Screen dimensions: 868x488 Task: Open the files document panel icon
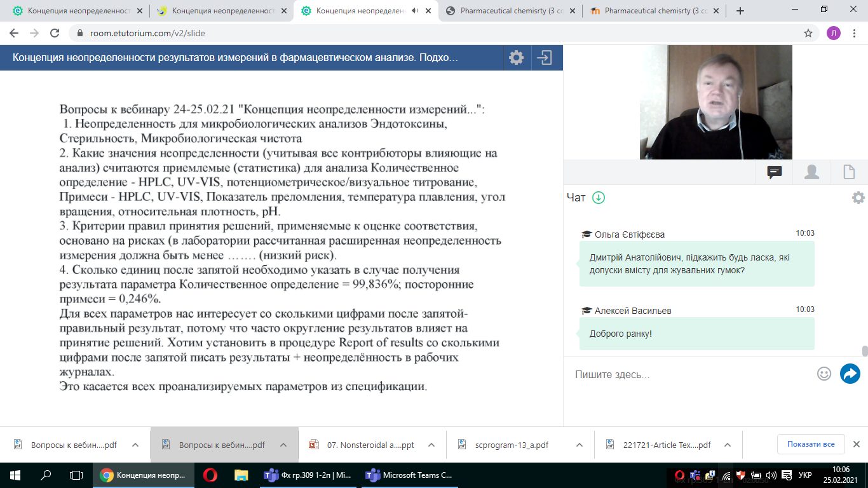848,172
